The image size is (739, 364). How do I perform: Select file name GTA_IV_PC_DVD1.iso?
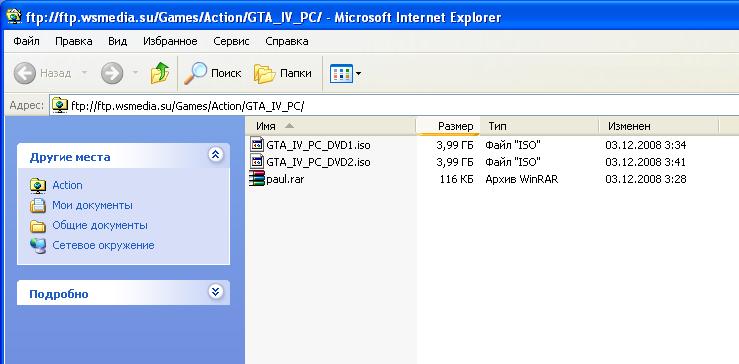pyautogui.click(x=318, y=144)
